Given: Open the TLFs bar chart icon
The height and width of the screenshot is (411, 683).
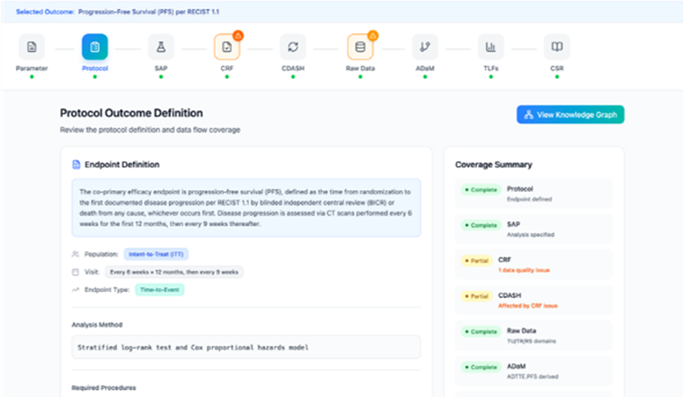Looking at the screenshot, I should (x=491, y=47).
